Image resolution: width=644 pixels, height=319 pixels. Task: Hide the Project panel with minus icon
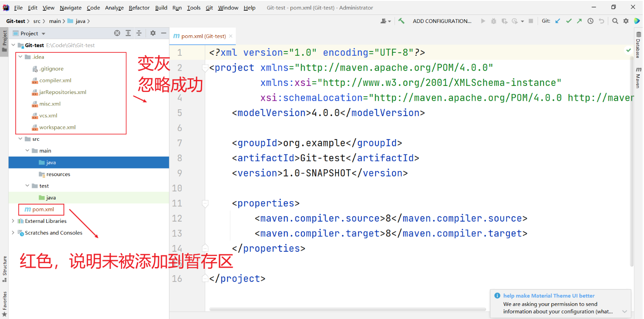(x=163, y=33)
